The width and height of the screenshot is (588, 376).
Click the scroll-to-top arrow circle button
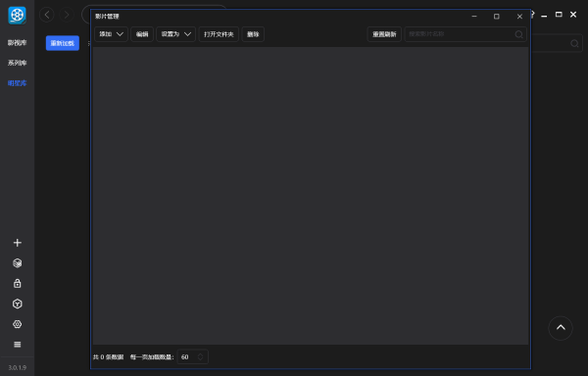pyautogui.click(x=561, y=328)
